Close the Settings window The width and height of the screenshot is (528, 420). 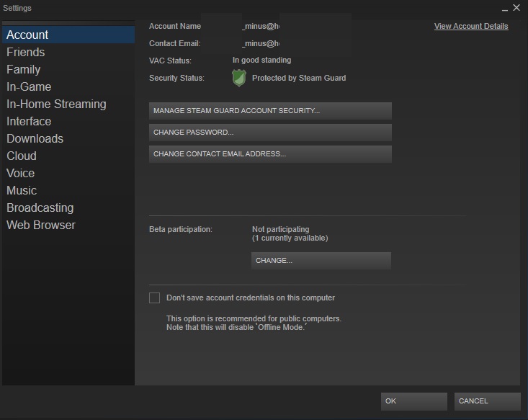(x=516, y=7)
